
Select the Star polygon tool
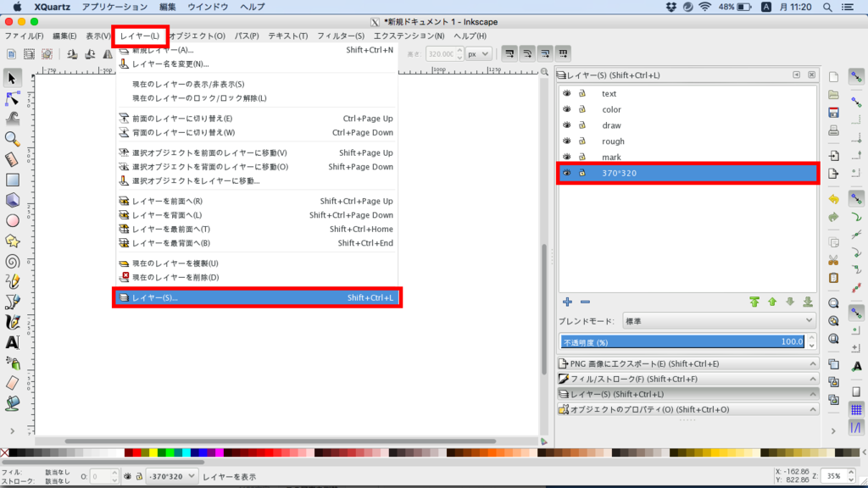pos(12,241)
